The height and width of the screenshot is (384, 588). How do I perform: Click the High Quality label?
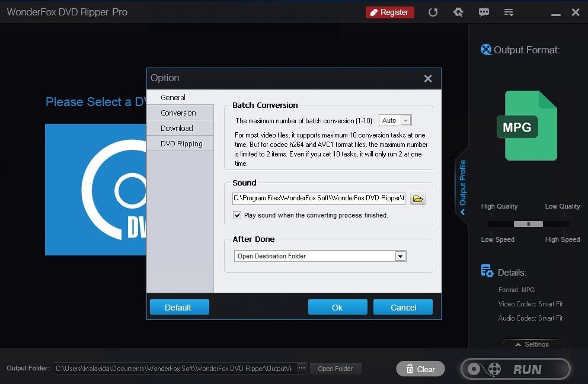499,206
